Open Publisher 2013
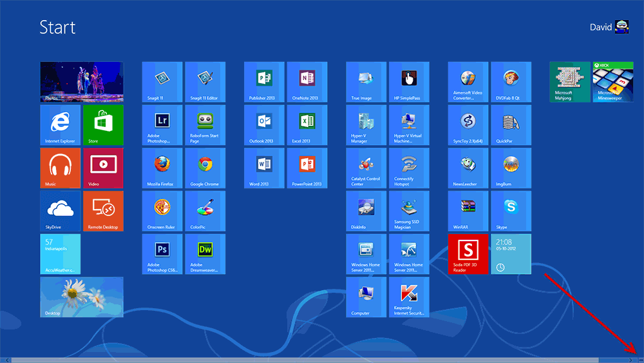 264,82
